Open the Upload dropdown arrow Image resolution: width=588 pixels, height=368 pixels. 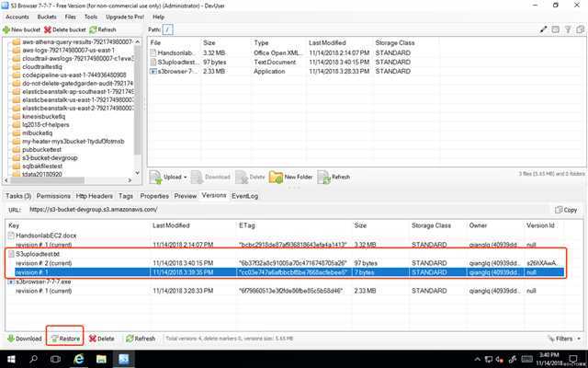tap(186, 177)
